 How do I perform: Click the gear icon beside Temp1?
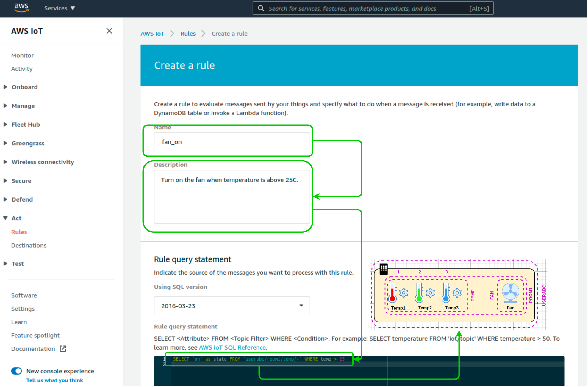(404, 293)
